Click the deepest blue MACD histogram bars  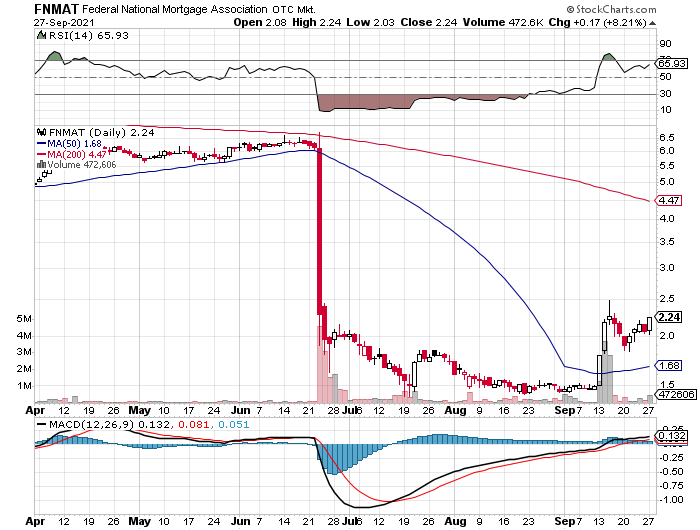332,459
